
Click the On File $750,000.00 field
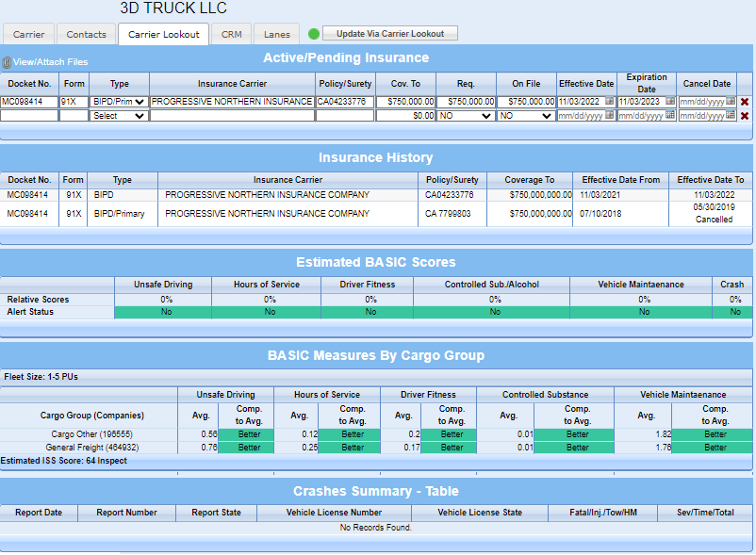click(526, 102)
